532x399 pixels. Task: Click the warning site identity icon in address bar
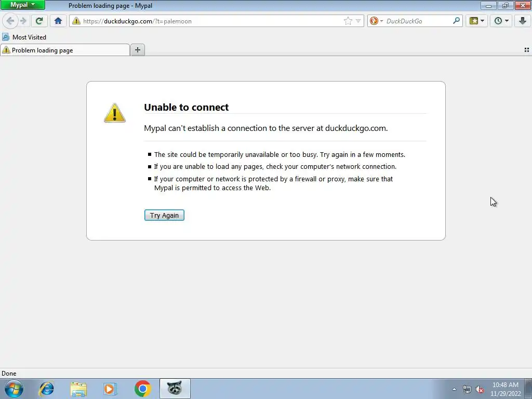click(76, 21)
